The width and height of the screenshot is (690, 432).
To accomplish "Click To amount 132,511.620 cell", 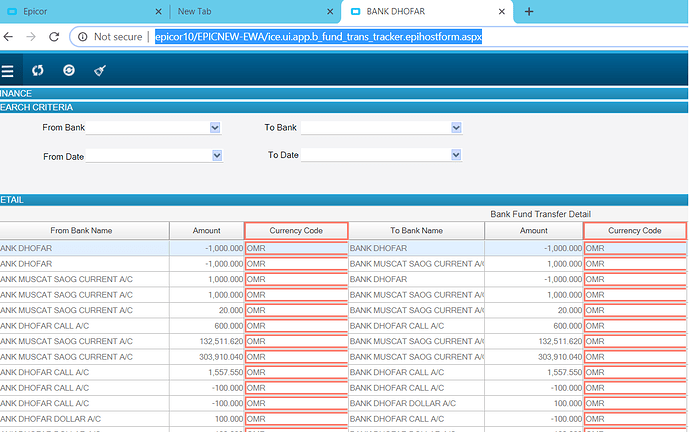I will pyautogui.click(x=534, y=341).
